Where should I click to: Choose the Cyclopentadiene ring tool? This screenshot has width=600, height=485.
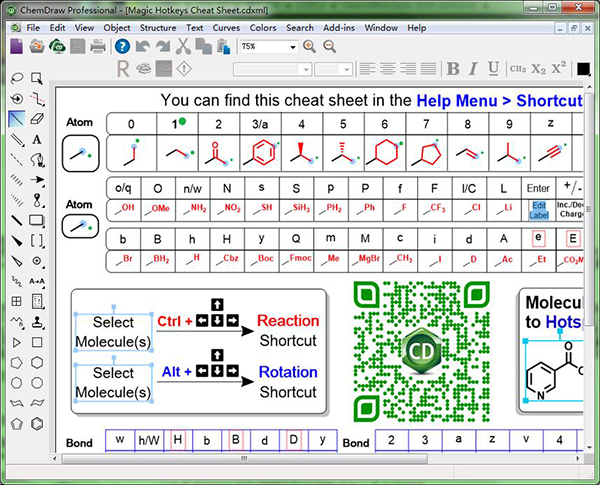[16, 424]
